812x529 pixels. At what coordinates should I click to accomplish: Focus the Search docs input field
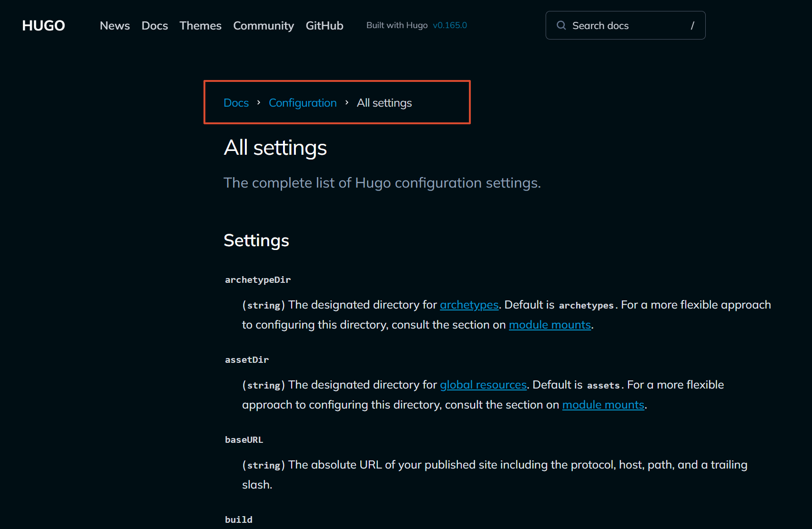point(625,25)
